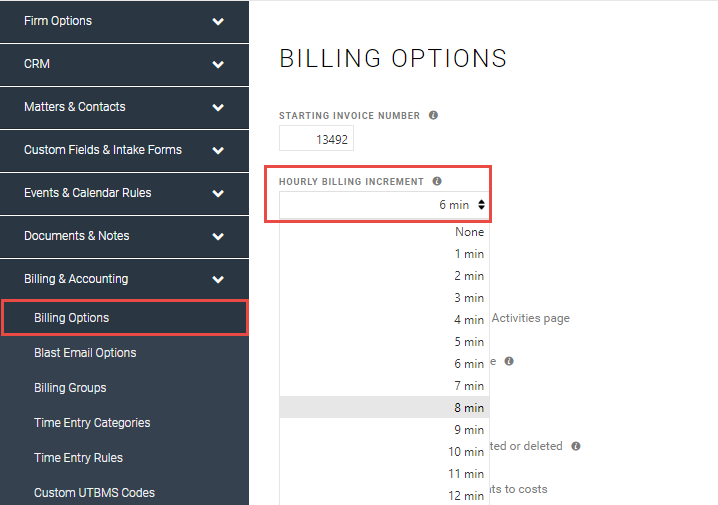Click info icon beside 'ted or deleted' text
Screen dimensions: 718x505
coord(576,446)
